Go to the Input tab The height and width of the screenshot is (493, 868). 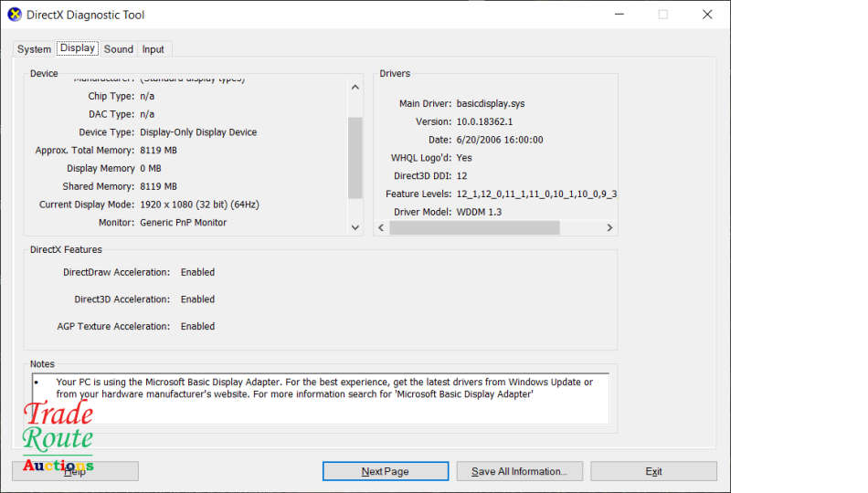coord(153,49)
